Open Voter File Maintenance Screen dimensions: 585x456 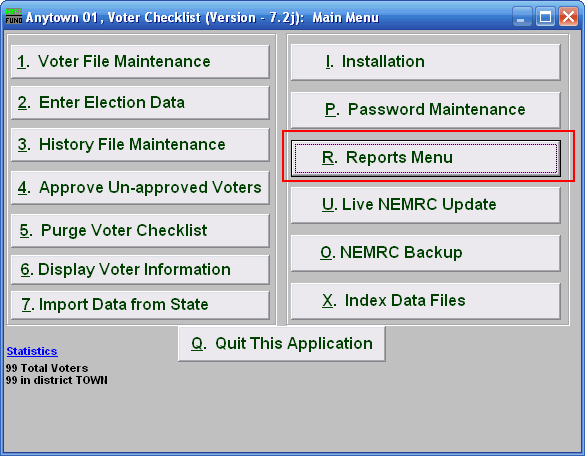[x=140, y=62]
